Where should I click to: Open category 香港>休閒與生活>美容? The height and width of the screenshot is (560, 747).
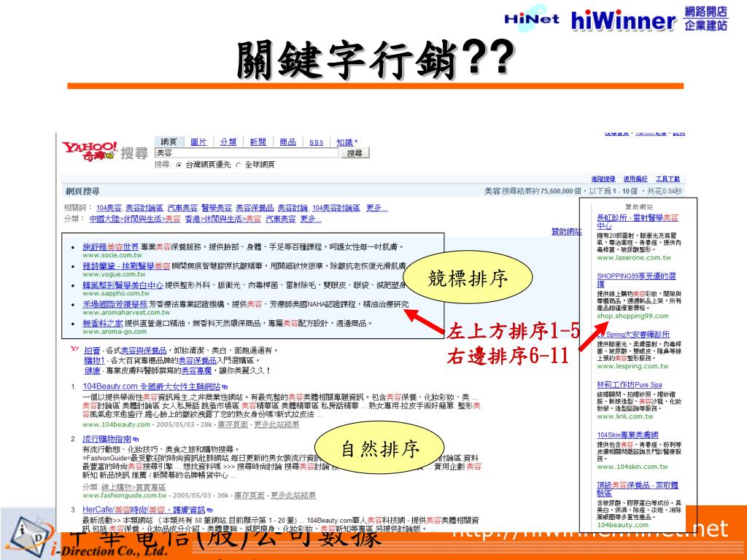tap(223, 219)
